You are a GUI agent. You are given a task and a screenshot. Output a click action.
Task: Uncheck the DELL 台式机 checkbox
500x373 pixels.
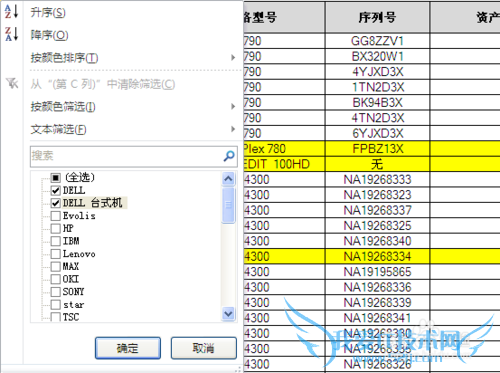56,203
